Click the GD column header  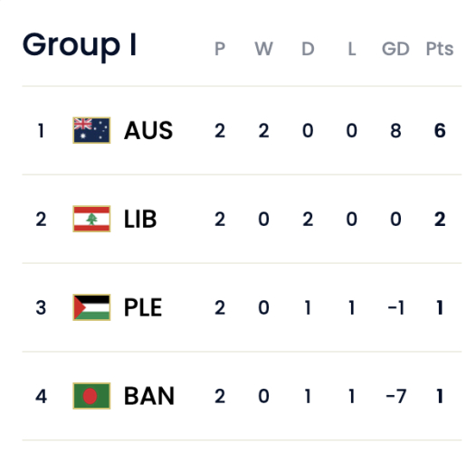click(395, 49)
